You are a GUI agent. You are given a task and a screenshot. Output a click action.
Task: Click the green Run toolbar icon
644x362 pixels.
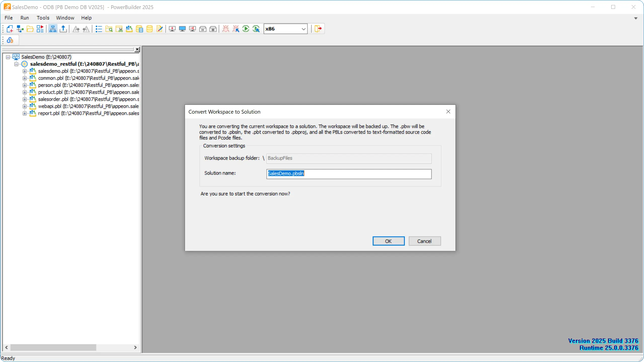(246, 29)
